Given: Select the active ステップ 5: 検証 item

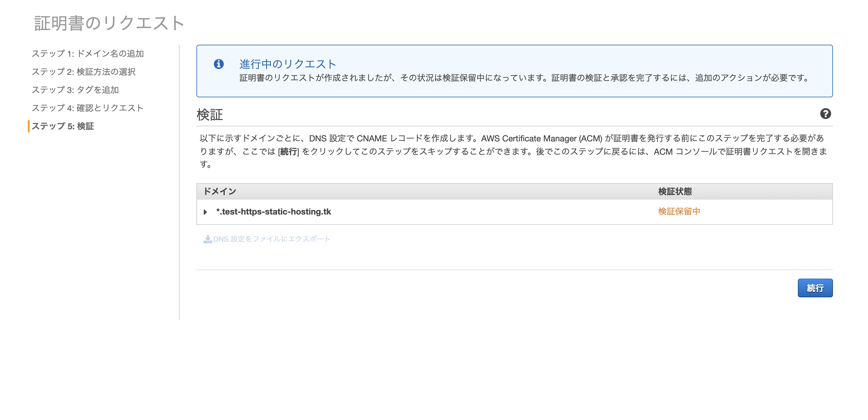Looking at the screenshot, I should coord(63,126).
